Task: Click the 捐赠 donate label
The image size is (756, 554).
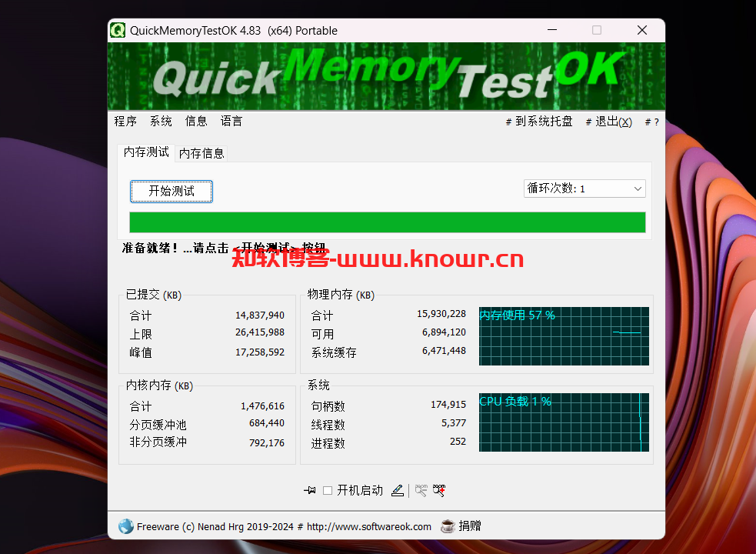Action: click(470, 526)
